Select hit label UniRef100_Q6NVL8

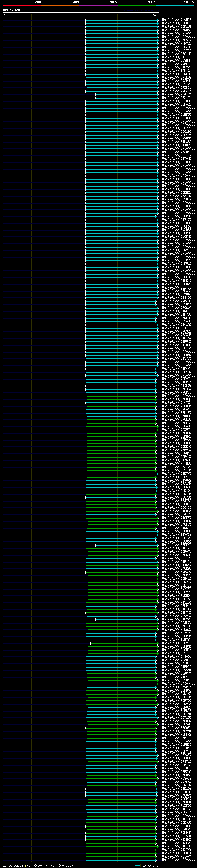(177, 250)
